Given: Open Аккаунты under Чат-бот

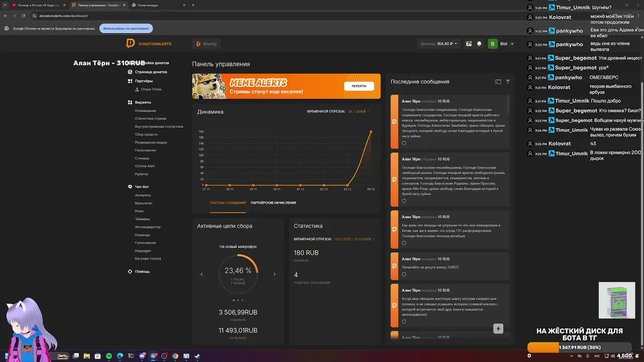Looking at the screenshot, I should (x=143, y=195).
